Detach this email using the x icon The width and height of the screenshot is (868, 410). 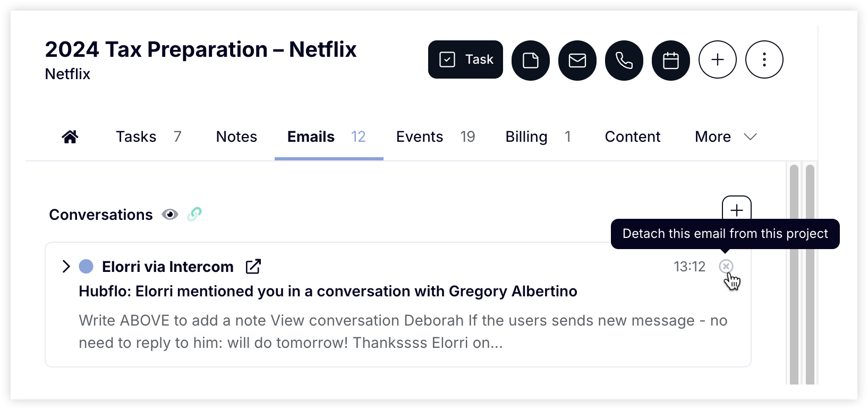coord(726,266)
